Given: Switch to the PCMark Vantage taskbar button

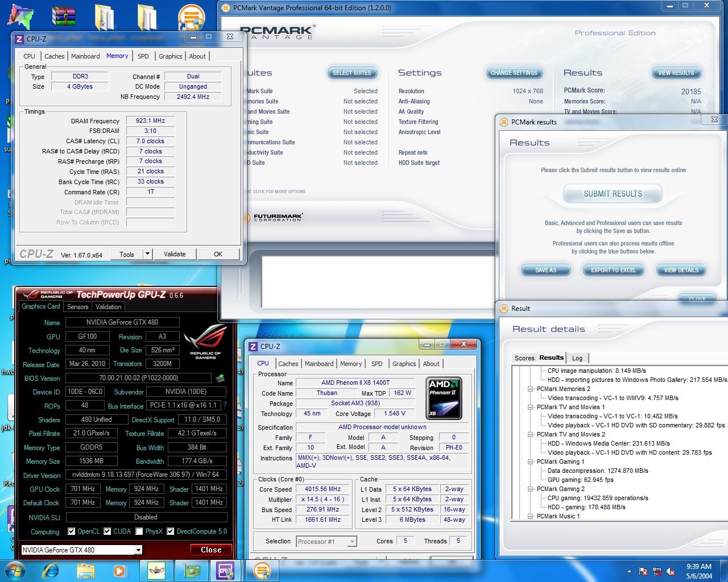Looking at the screenshot, I should pos(262,571).
